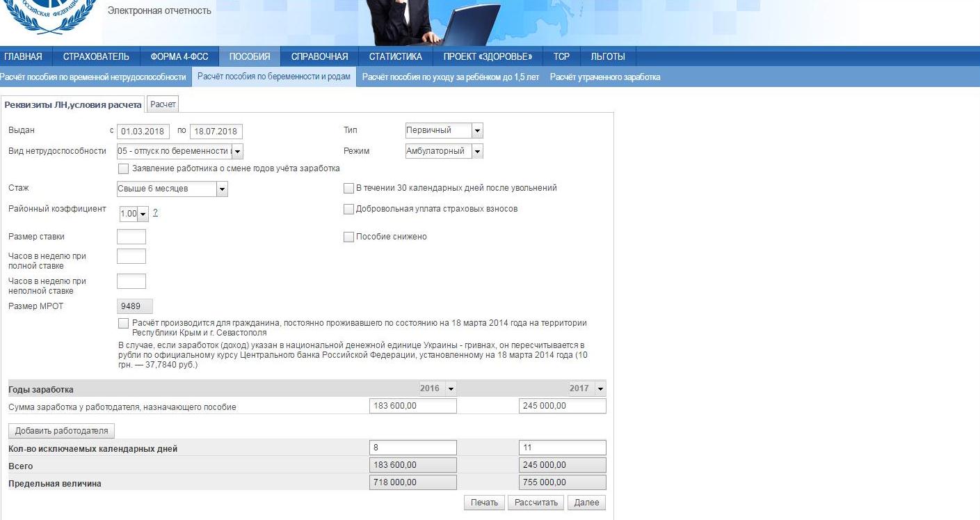Open the СТРАХОВАТЕЛЬ menu item
The height and width of the screenshot is (520, 980).
(x=96, y=57)
